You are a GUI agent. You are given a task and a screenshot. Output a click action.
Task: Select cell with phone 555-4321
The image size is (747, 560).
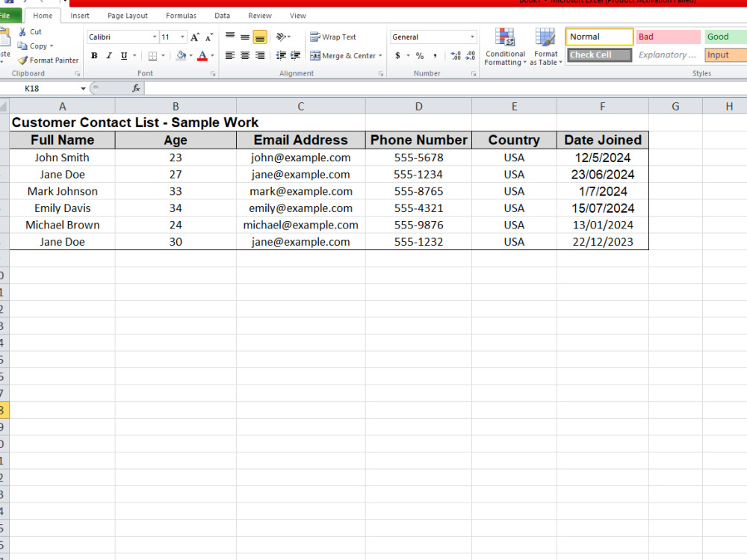419,208
